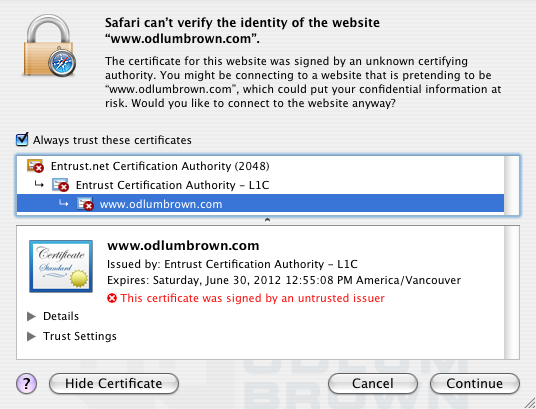Click the 'Expires: Saturday, June 30, 2012' text
The image size is (536, 409).
coord(284,280)
